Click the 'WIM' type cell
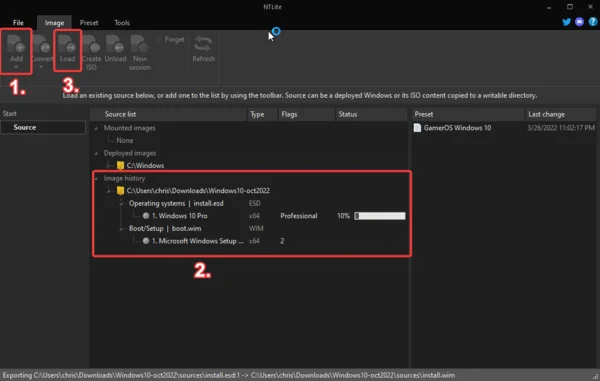 click(x=256, y=228)
